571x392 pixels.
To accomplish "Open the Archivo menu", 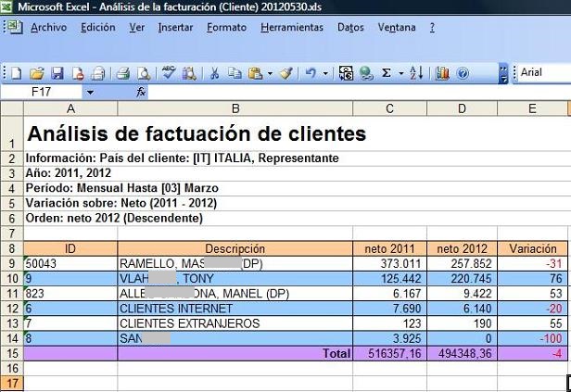I will 48,28.
